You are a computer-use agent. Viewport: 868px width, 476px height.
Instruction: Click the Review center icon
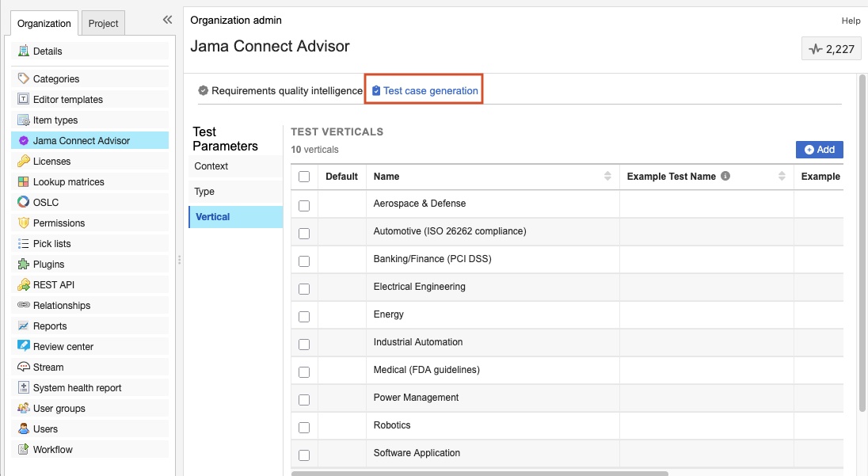point(24,347)
